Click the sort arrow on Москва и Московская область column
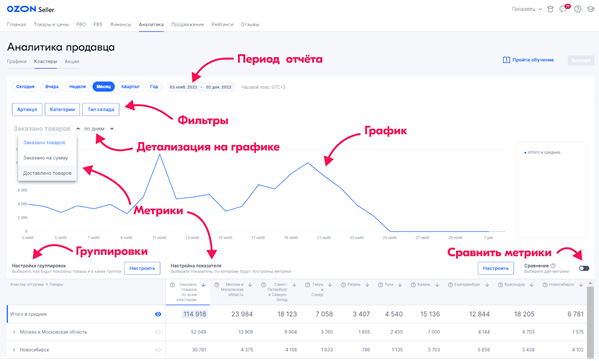 click(x=250, y=285)
